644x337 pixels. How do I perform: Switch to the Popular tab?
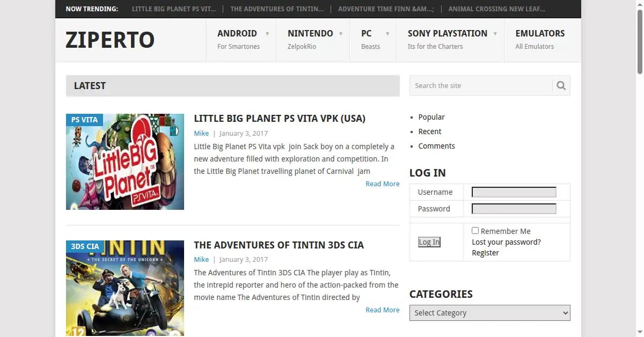point(431,117)
